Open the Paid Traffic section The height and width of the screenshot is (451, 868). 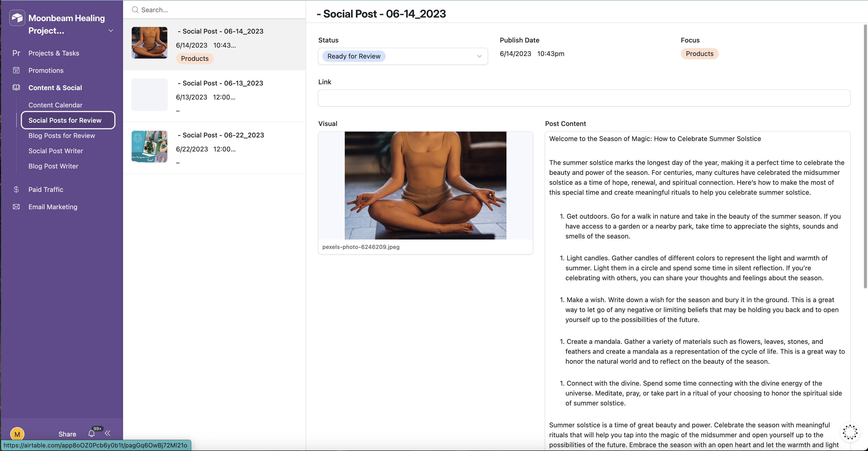click(x=46, y=190)
